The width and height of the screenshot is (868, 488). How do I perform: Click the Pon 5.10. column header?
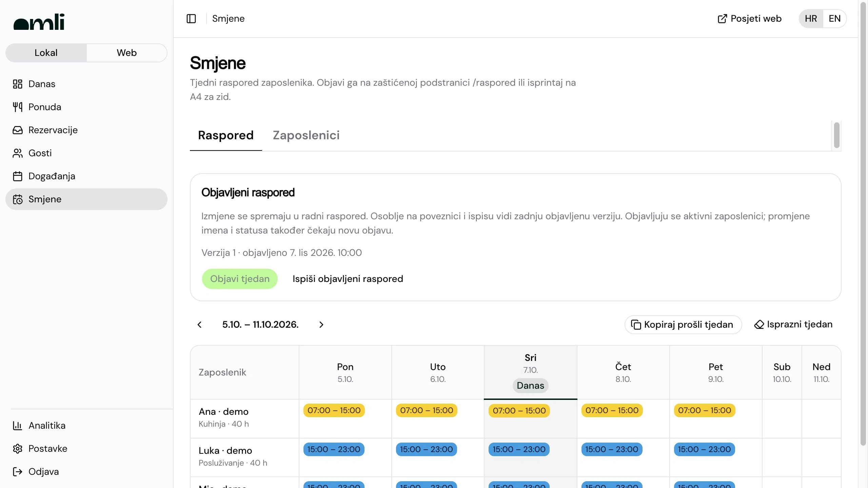[345, 372]
